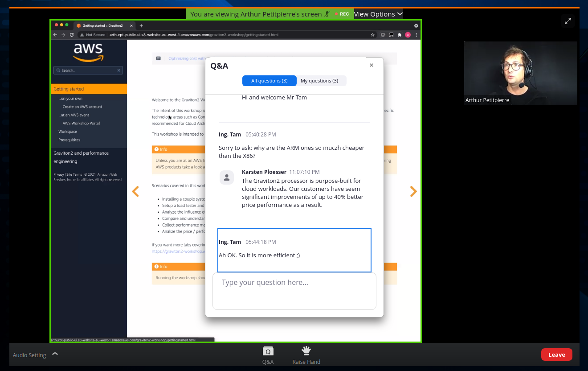
Task: Select Ing. Tam's 'Ah OK' question
Action: point(294,250)
